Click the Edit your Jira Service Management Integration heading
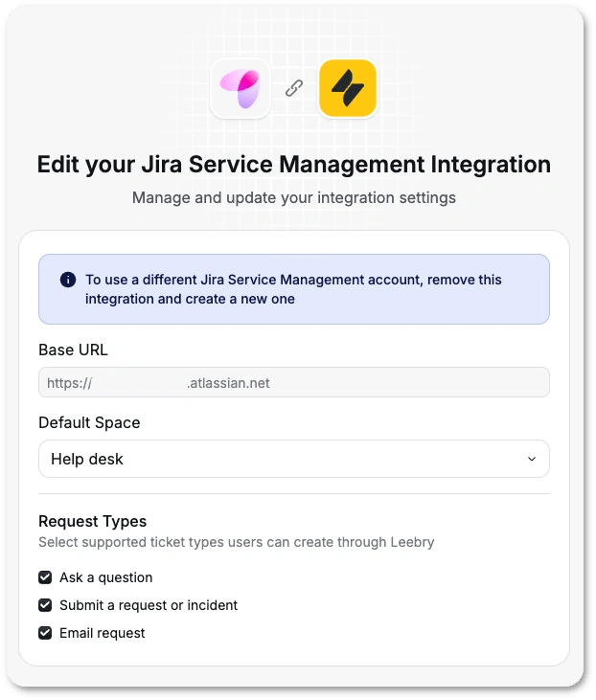 [294, 165]
